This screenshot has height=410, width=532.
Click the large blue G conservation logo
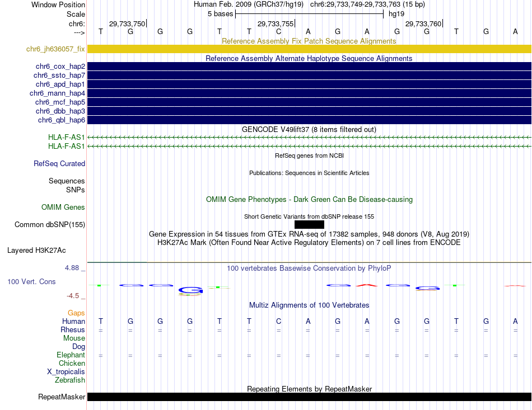coord(190,290)
